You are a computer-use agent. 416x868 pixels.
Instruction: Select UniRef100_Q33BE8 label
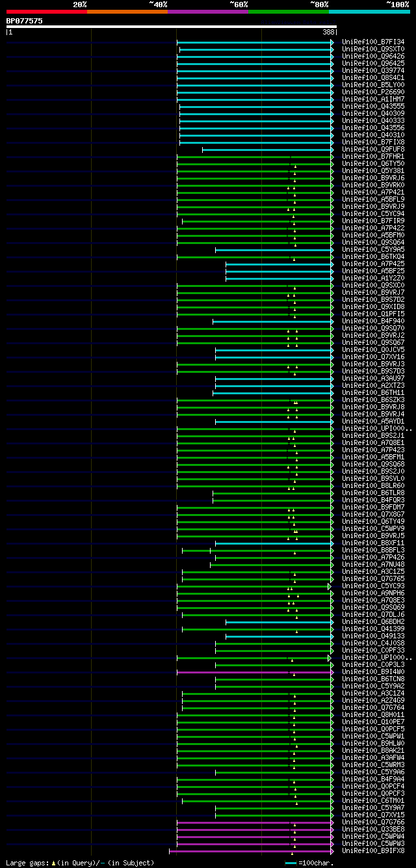click(x=373, y=830)
